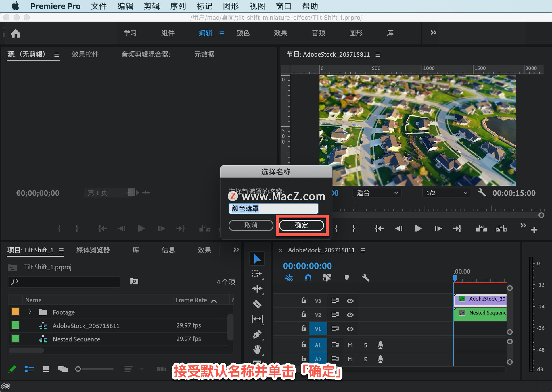Open the 窗口 menu
The width and height of the screenshot is (552, 392).
(283, 6)
